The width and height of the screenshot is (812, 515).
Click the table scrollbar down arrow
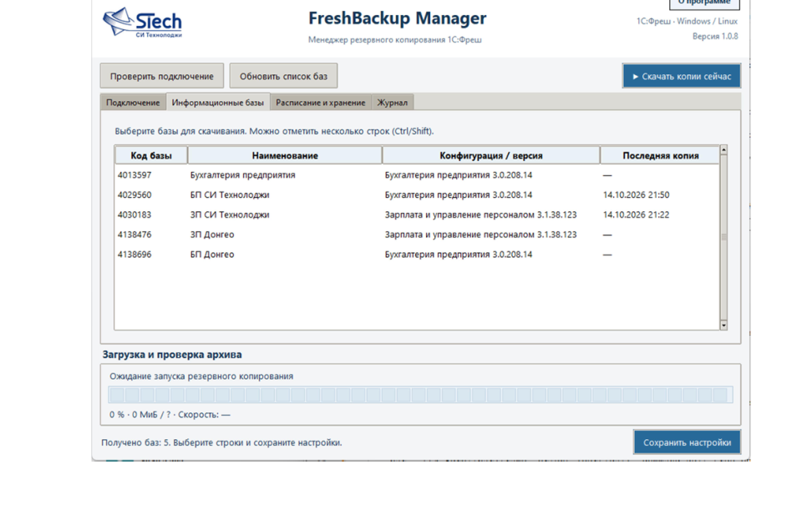point(723,325)
